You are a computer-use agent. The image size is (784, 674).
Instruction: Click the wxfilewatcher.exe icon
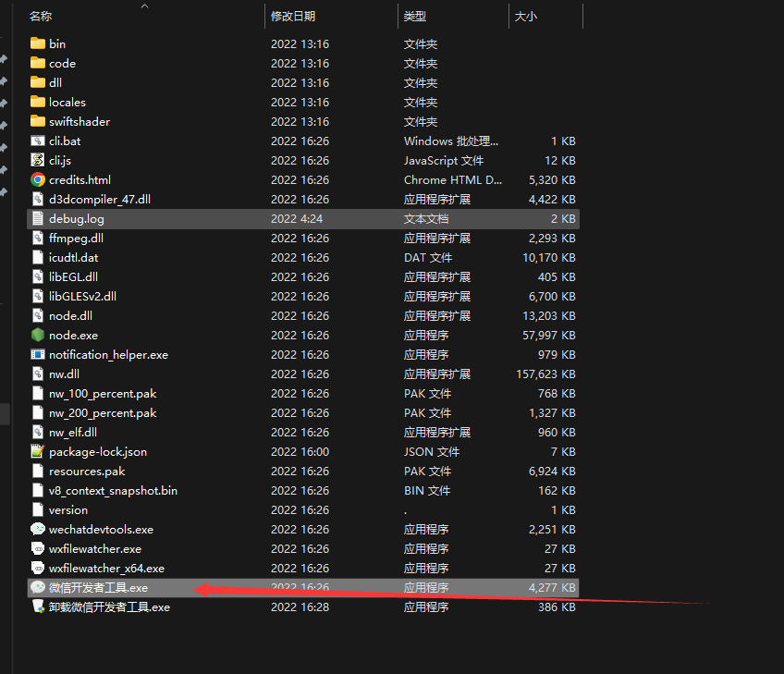click(38, 548)
